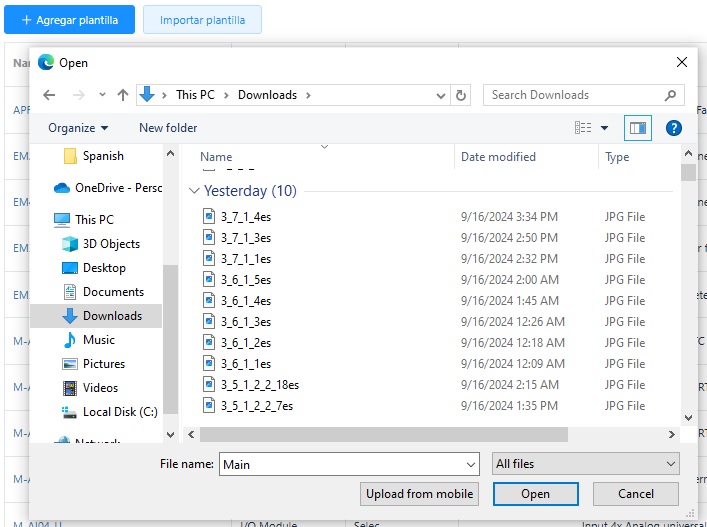Open the view options dropdown arrow
Screen dimensions: 707x527
click(x=605, y=128)
